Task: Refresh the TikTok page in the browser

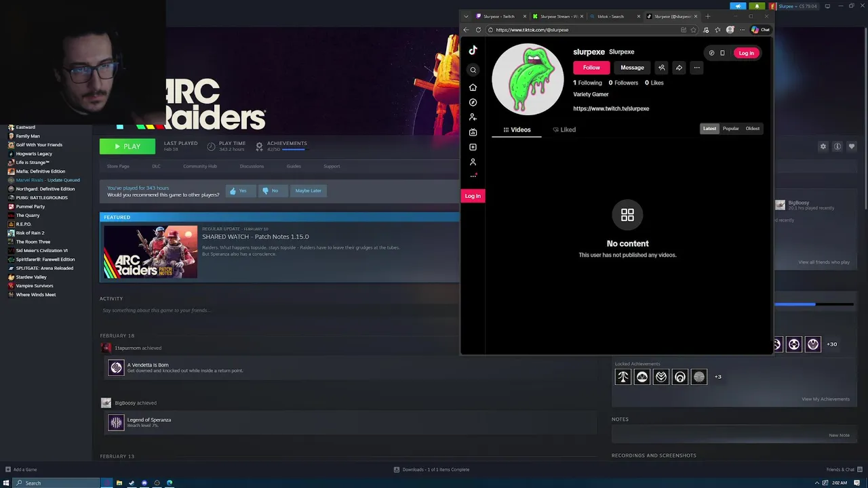Action: 478,30
